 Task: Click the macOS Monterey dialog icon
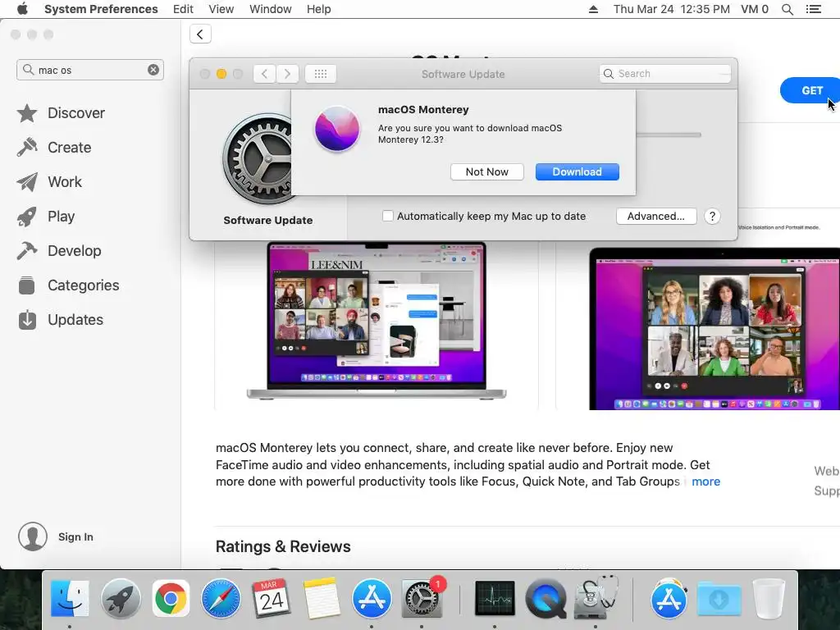(x=337, y=129)
